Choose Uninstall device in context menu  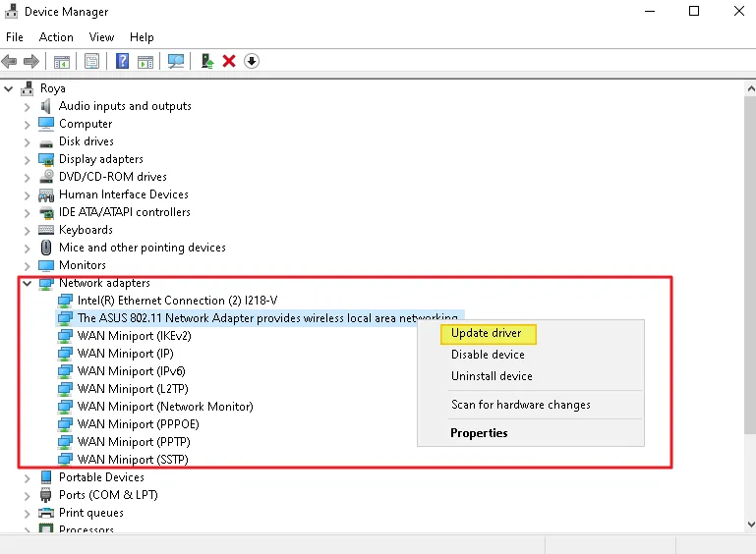[492, 376]
